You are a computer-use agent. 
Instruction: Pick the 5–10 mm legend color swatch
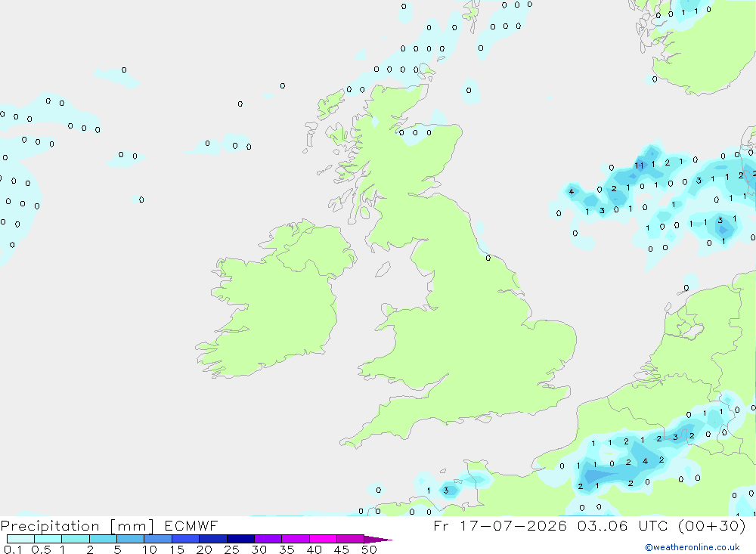tap(131, 539)
